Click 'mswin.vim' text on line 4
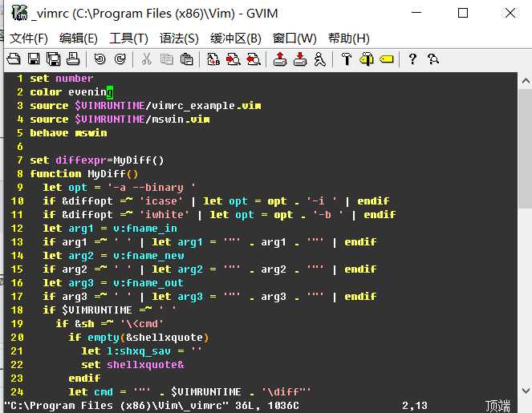The height and width of the screenshot is (413, 532). tap(181, 119)
